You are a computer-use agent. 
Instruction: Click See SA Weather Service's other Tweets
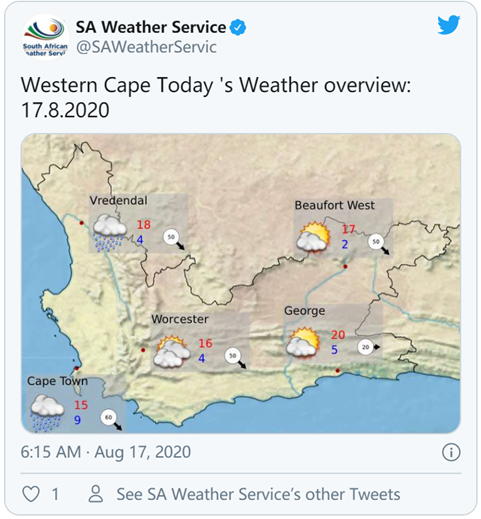(x=258, y=494)
